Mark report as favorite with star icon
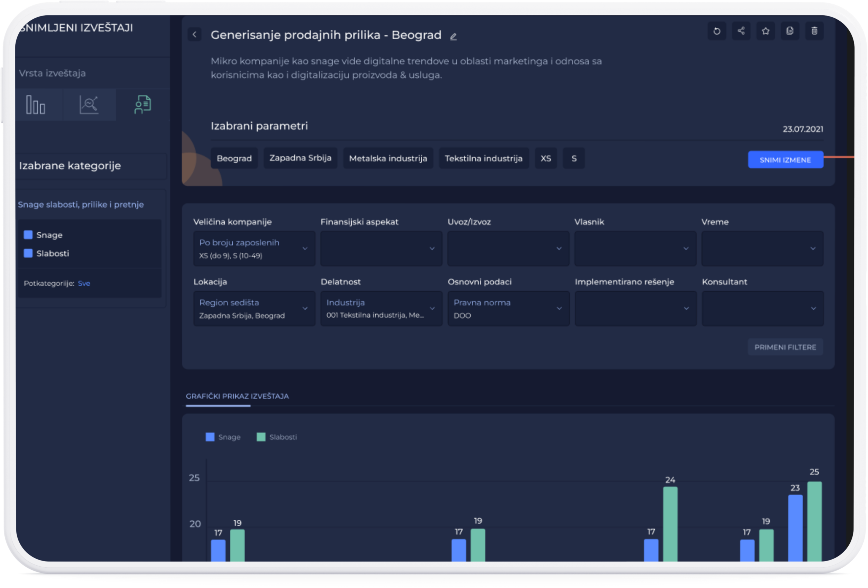The image size is (868, 588). [765, 31]
